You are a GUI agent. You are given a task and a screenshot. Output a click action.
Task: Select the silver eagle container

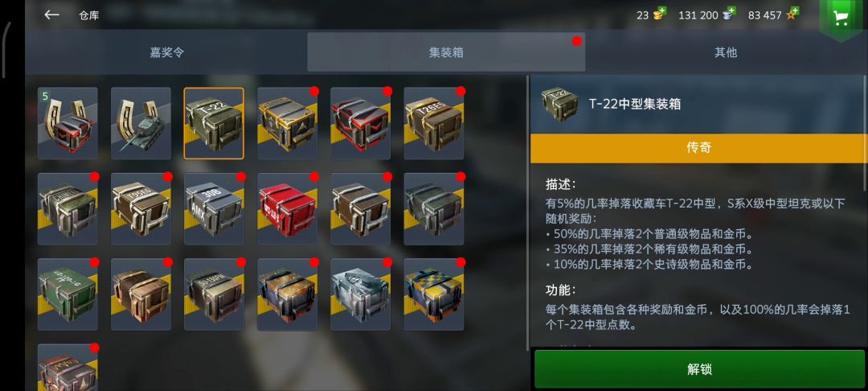pos(360,294)
